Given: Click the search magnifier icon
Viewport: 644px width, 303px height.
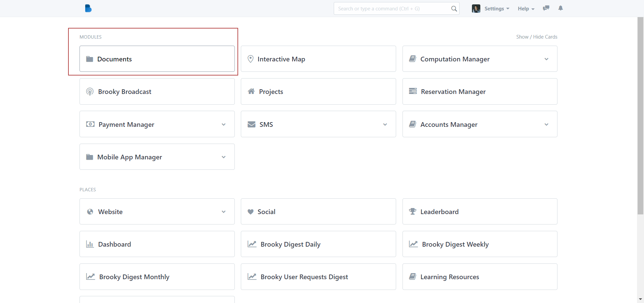Looking at the screenshot, I should (x=454, y=9).
